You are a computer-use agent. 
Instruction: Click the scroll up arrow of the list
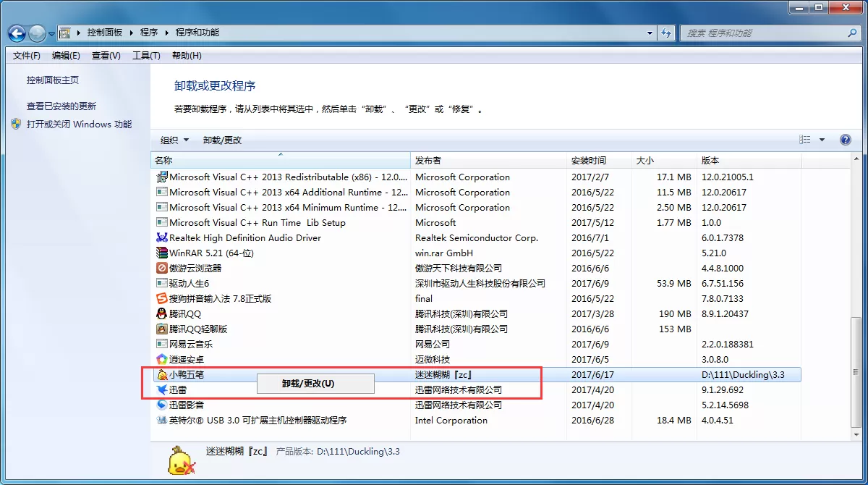click(856, 160)
